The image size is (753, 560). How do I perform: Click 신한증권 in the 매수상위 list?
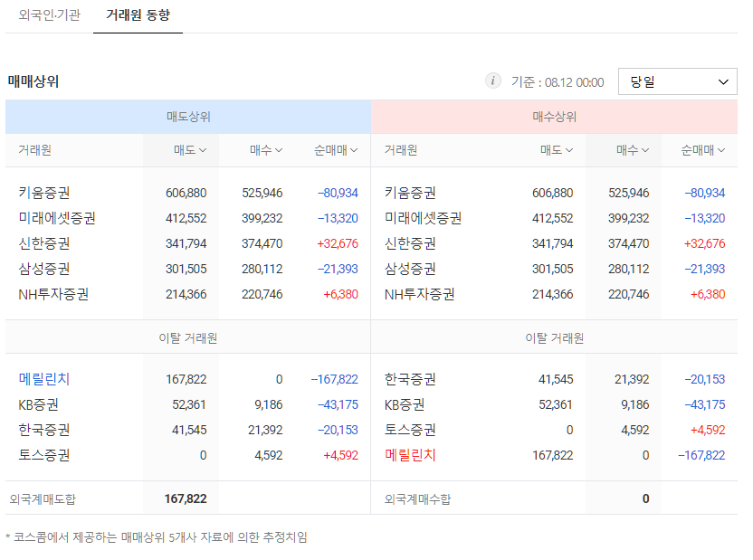[411, 243]
